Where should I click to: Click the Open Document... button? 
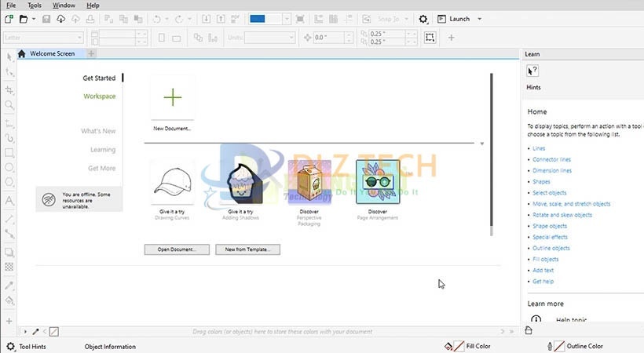click(x=177, y=249)
